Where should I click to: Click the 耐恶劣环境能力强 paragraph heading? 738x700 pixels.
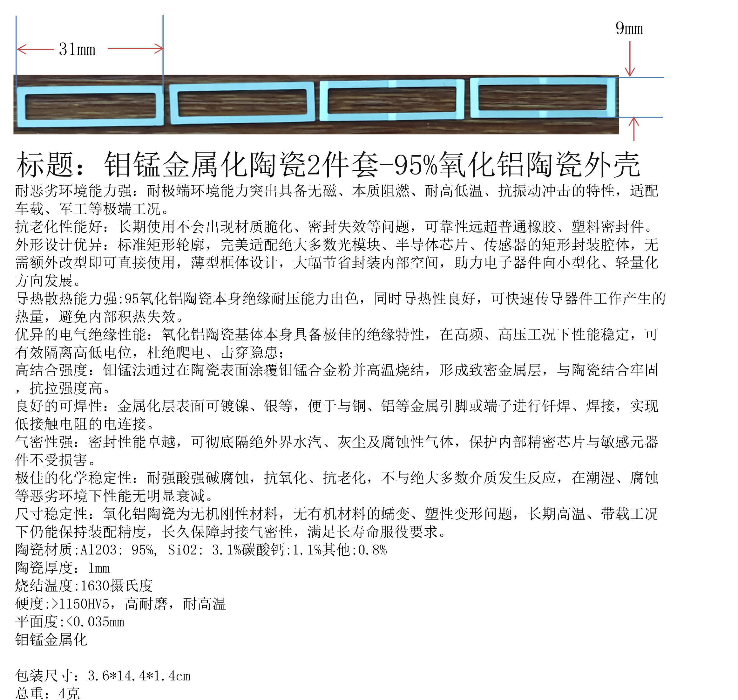click(73, 191)
